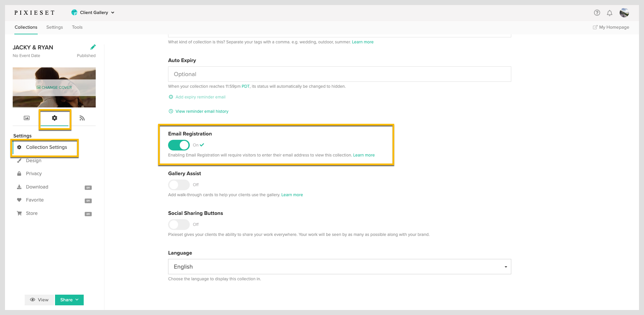Enable the Social Sharing Buttons toggle

tap(179, 225)
